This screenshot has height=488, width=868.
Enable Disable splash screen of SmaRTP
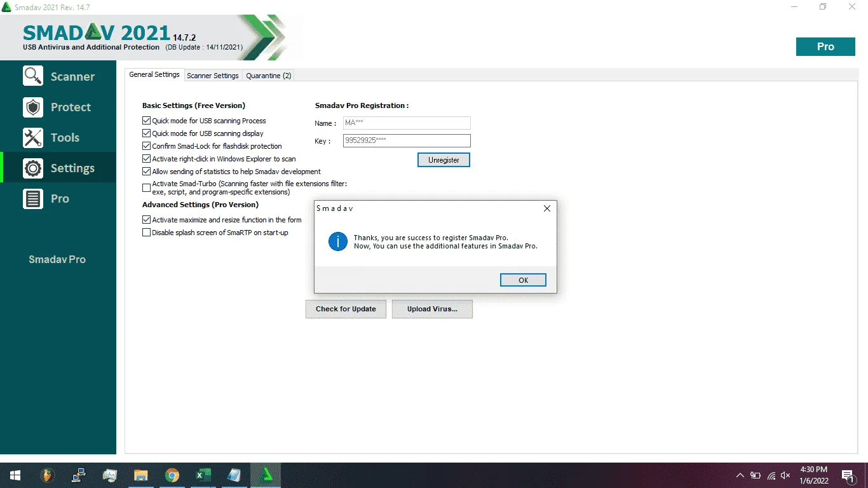click(147, 233)
